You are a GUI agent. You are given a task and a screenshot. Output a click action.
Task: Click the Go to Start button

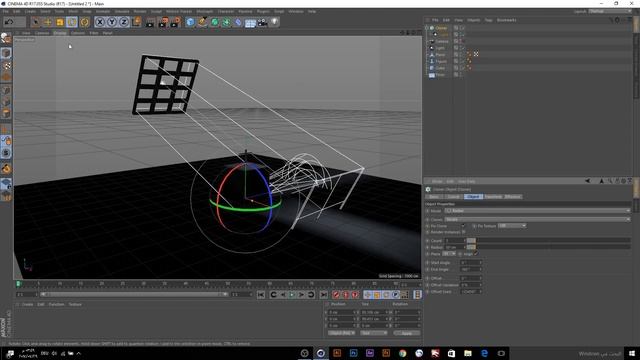coord(261,295)
